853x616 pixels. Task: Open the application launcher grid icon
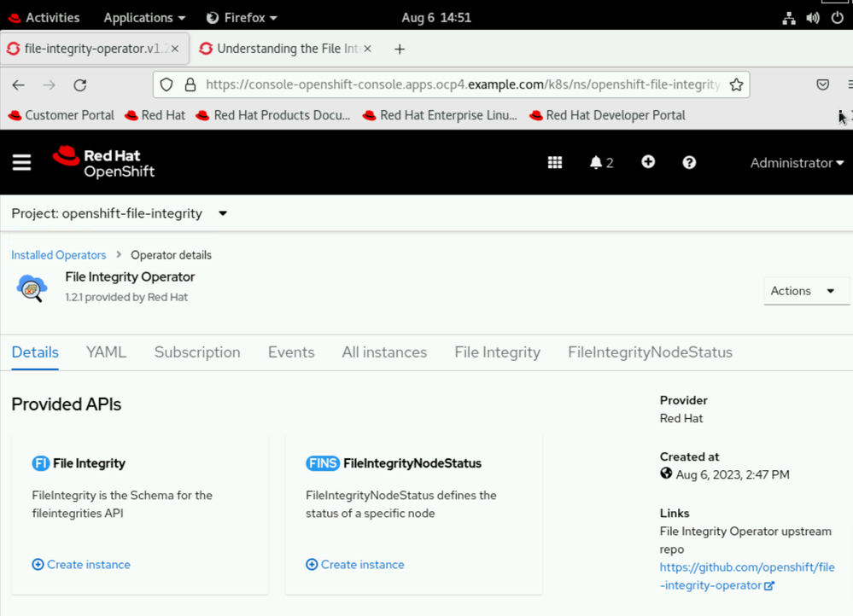click(555, 163)
